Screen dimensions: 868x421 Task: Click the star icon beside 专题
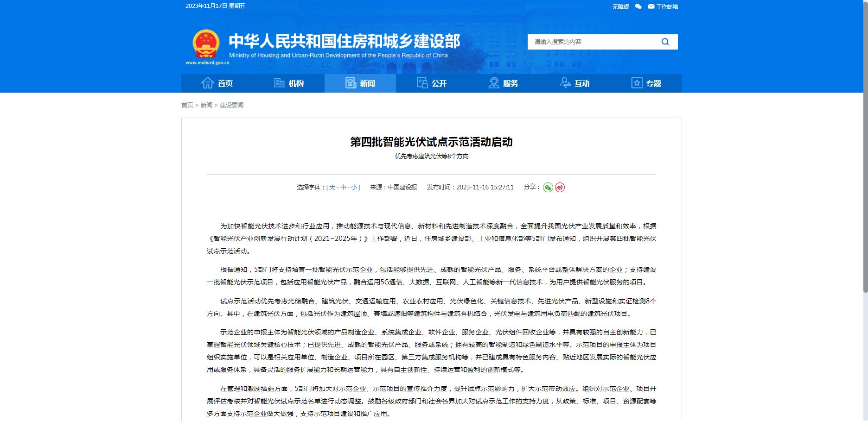point(637,83)
